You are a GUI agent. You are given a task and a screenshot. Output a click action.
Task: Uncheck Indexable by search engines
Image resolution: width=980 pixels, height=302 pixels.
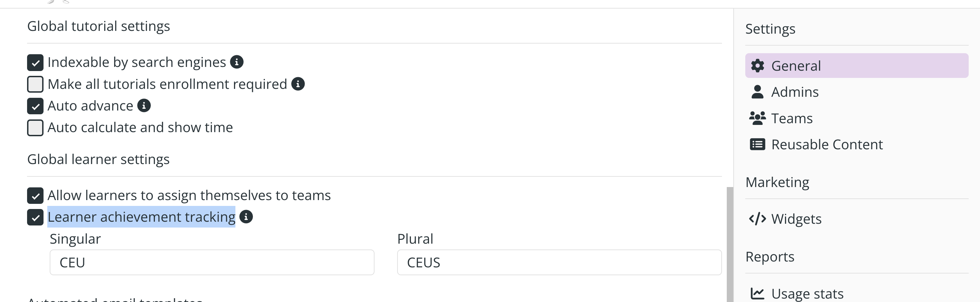(x=35, y=63)
